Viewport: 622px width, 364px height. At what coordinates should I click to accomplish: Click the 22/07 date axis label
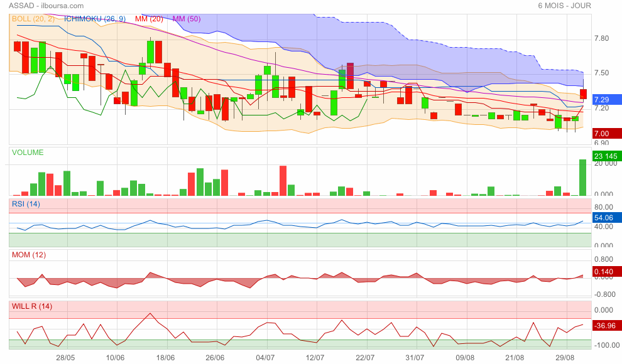[x=365, y=358]
